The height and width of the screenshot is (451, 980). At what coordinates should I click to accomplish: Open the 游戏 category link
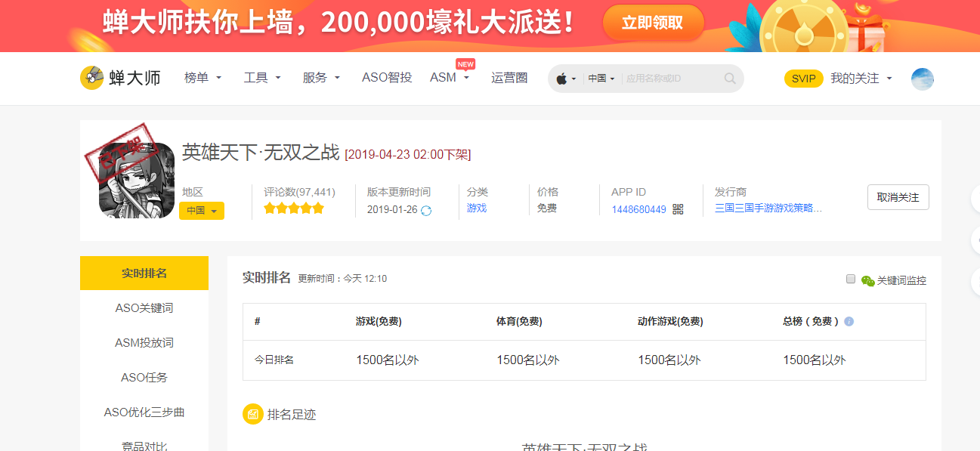(476, 209)
